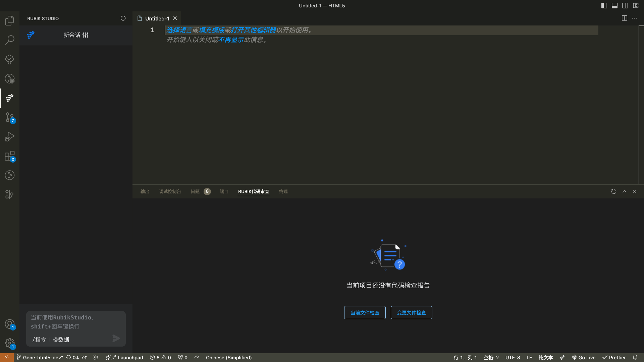Click Launchpad in status bar

124,358
